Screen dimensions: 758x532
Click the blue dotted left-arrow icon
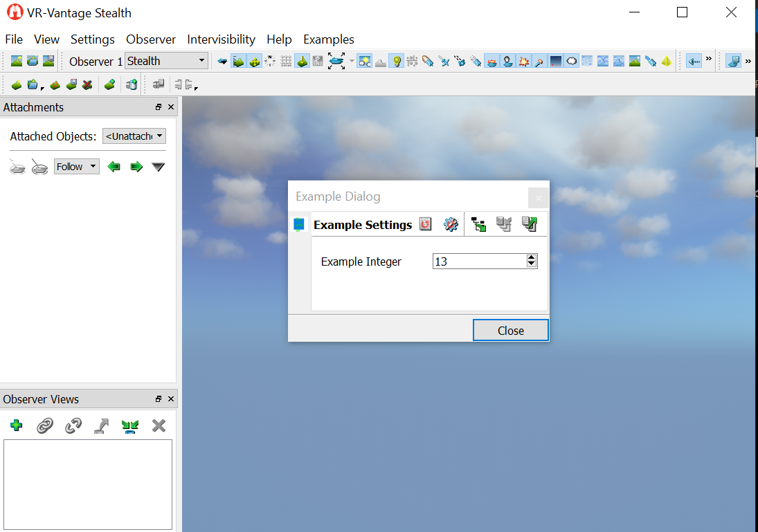(x=694, y=62)
